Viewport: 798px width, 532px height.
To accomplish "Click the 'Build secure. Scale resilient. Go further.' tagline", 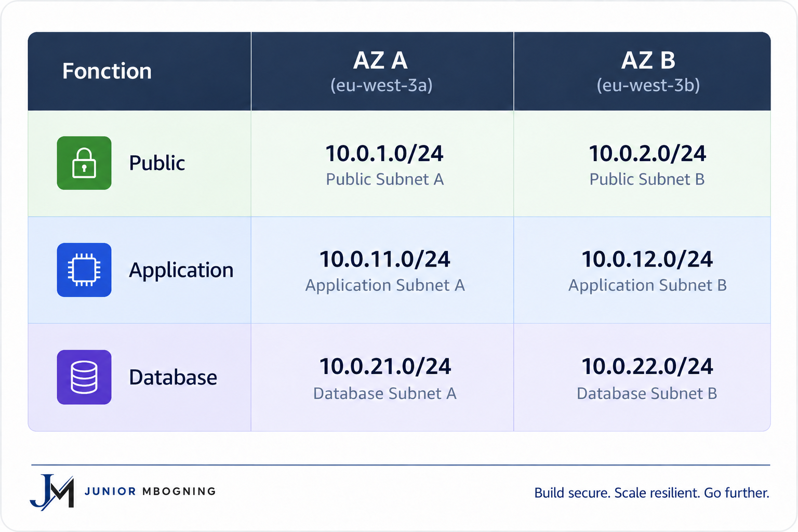I will [652, 493].
